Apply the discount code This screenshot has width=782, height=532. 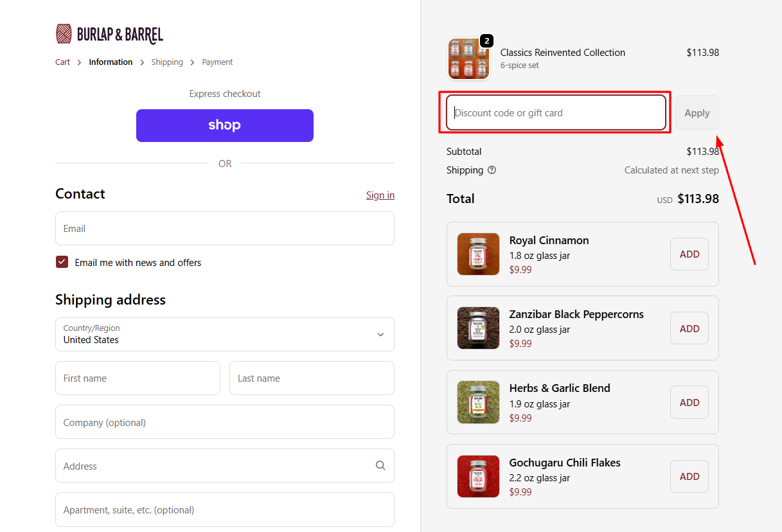click(697, 112)
